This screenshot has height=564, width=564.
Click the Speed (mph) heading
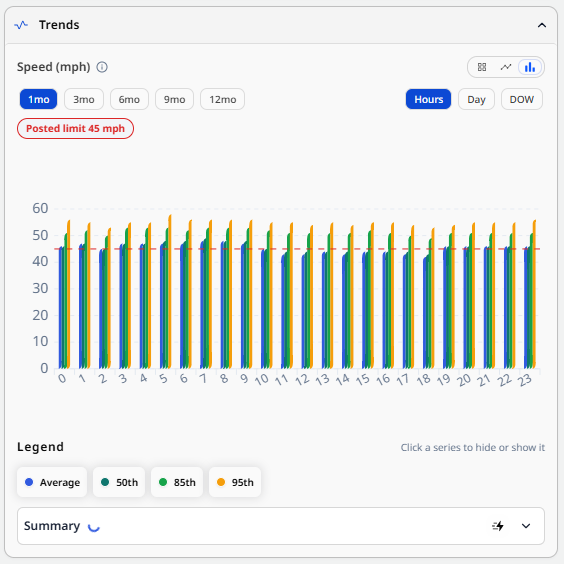click(54, 67)
